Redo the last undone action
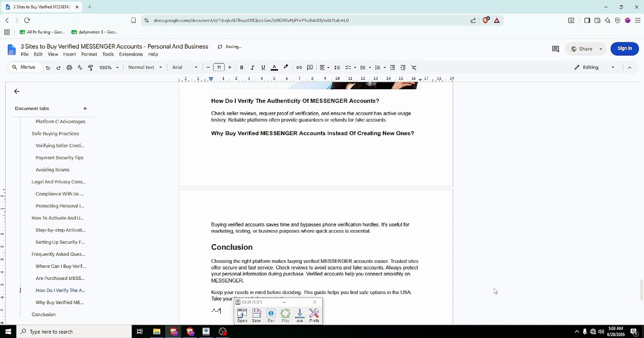644x338 pixels. [58, 68]
